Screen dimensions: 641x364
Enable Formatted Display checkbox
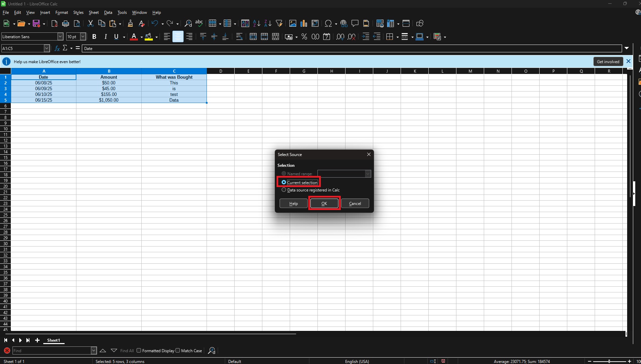(x=139, y=350)
